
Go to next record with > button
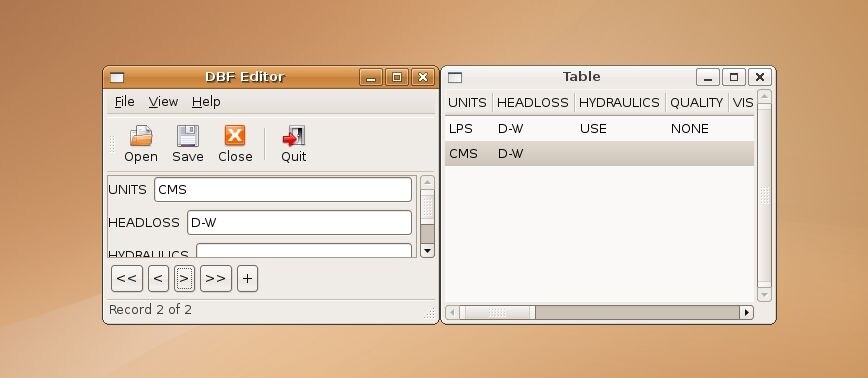click(x=184, y=278)
